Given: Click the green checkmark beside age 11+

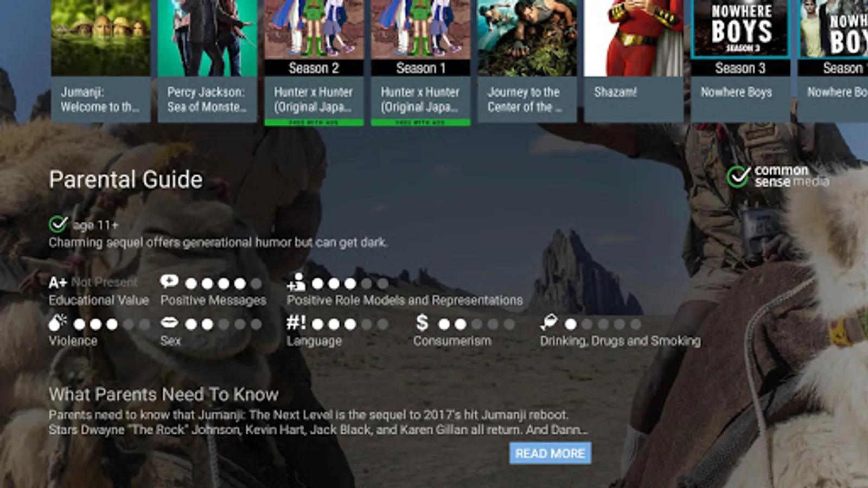Looking at the screenshot, I should tap(58, 223).
